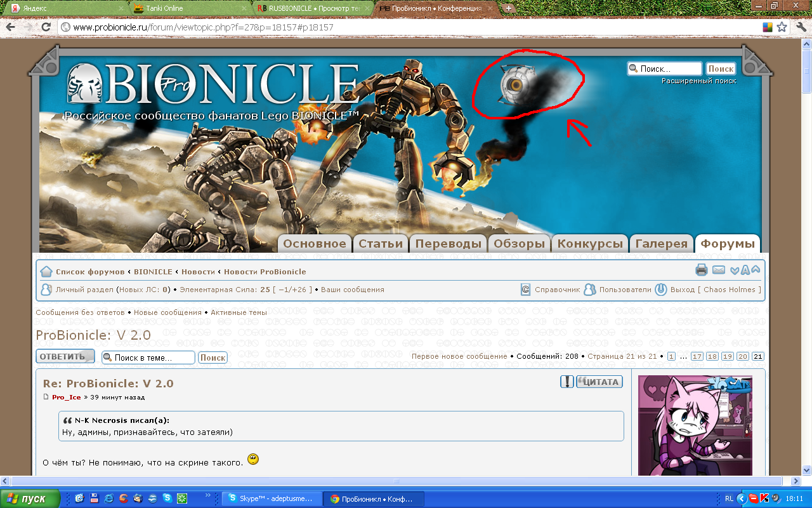Click the power icon beside Выход

661,290
